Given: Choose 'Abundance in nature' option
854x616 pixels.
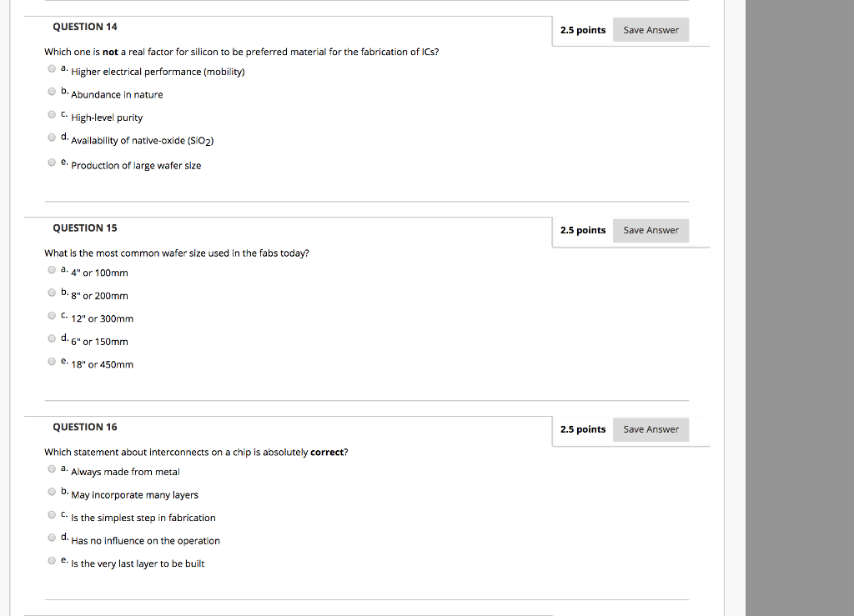Looking at the screenshot, I should (x=51, y=92).
